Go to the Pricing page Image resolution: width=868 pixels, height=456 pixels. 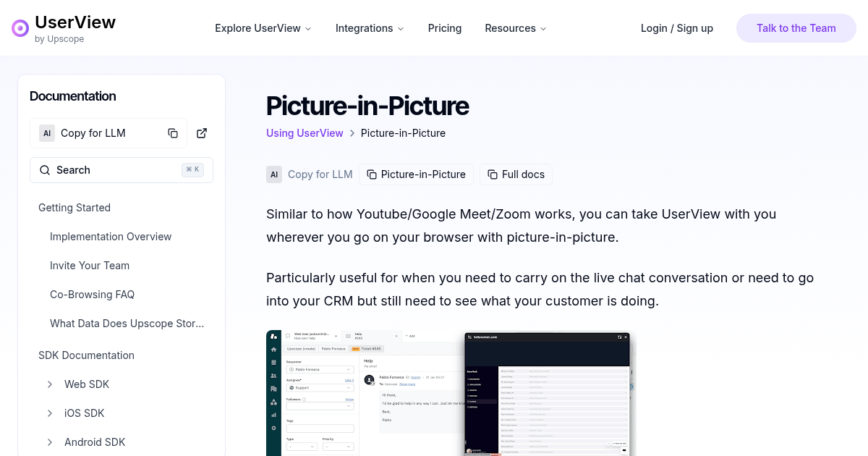click(445, 28)
